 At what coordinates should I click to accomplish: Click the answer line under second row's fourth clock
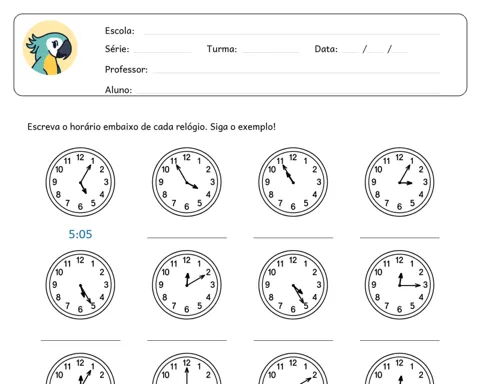click(x=399, y=340)
